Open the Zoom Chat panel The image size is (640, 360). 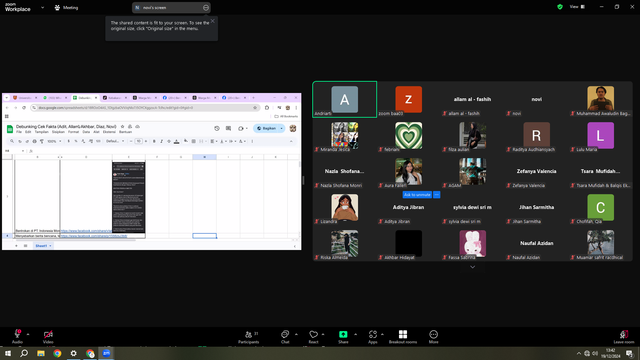point(285,337)
